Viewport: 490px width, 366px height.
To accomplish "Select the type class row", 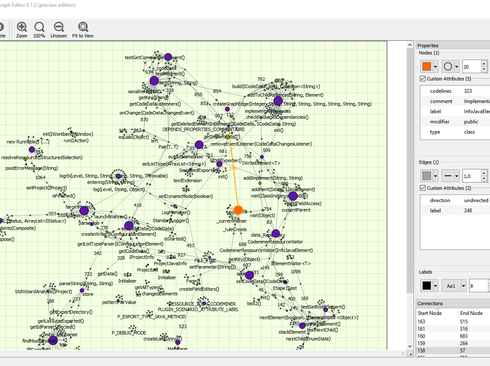I will click(x=455, y=132).
